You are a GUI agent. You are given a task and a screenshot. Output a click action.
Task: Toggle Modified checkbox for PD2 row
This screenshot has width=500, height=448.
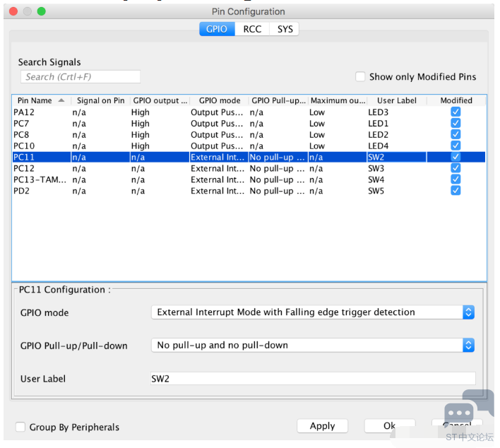pyautogui.click(x=456, y=191)
